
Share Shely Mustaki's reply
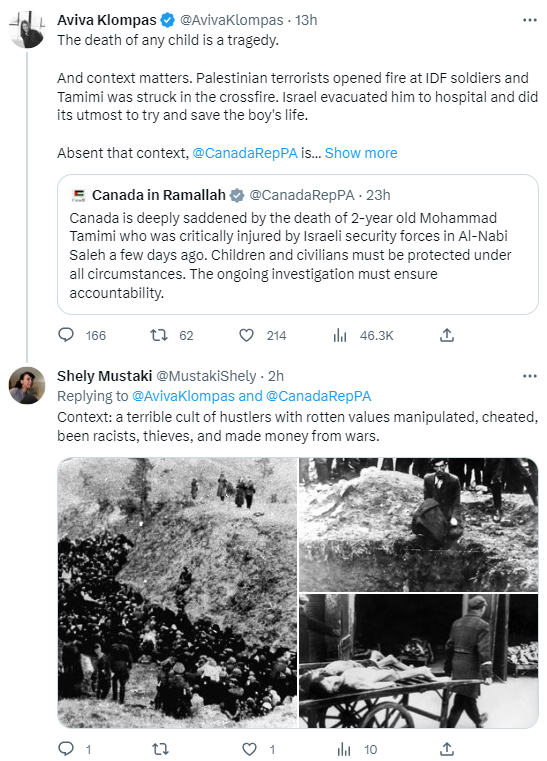(x=447, y=749)
